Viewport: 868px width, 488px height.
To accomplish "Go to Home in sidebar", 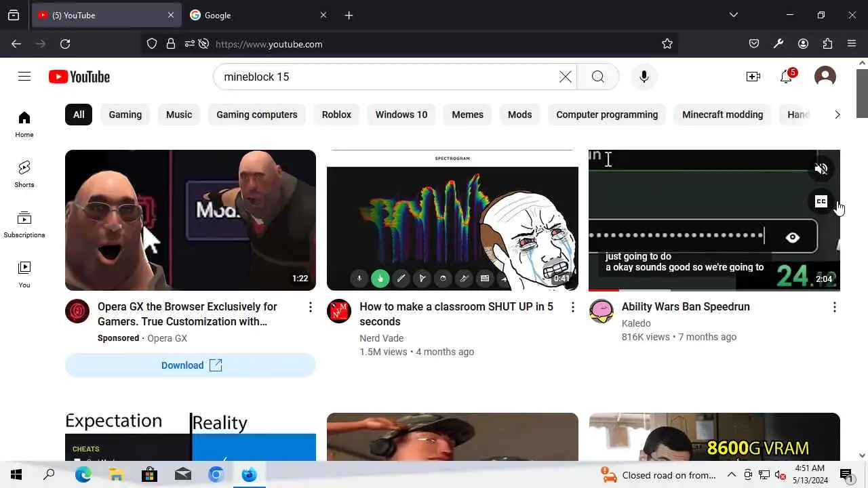I will [24, 125].
